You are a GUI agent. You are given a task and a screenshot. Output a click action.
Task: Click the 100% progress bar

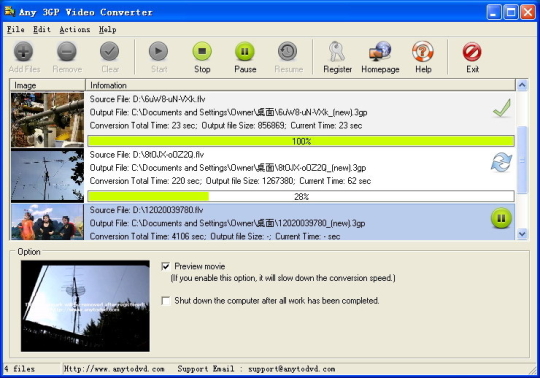click(x=301, y=141)
